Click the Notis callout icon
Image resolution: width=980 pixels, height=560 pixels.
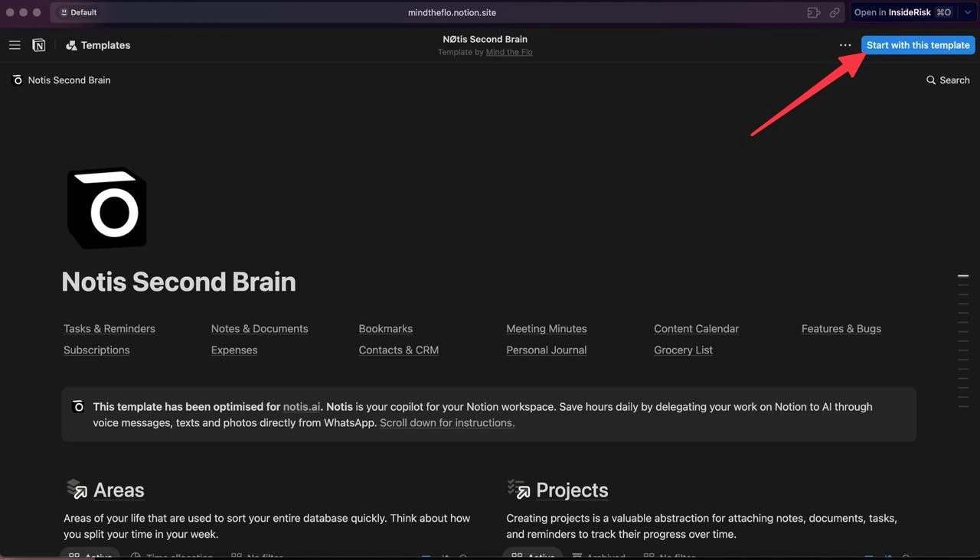pos(78,406)
